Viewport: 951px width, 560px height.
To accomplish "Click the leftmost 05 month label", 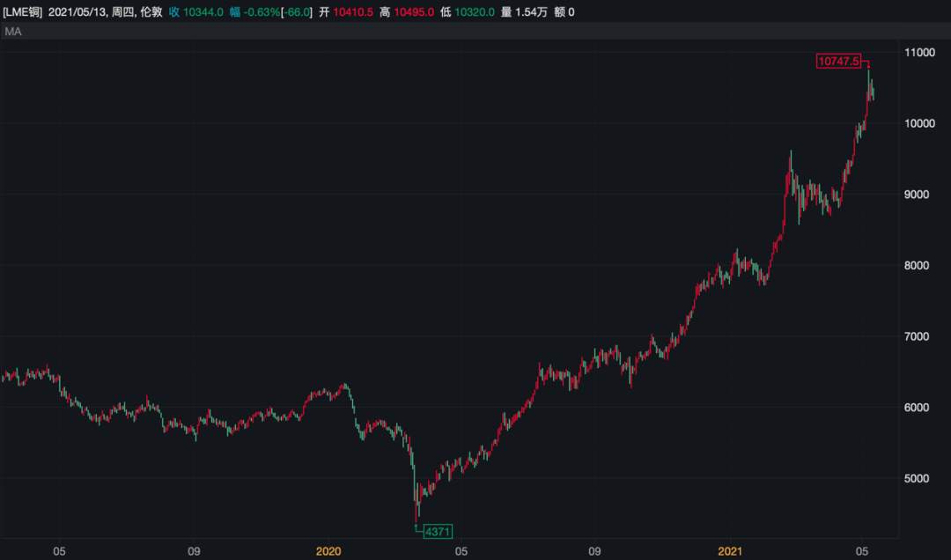I will [x=59, y=551].
